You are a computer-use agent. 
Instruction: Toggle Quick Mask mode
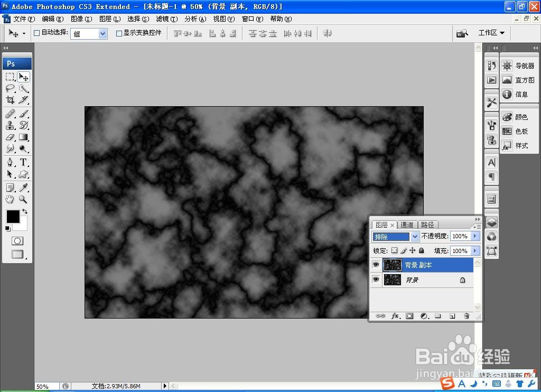coord(17,241)
